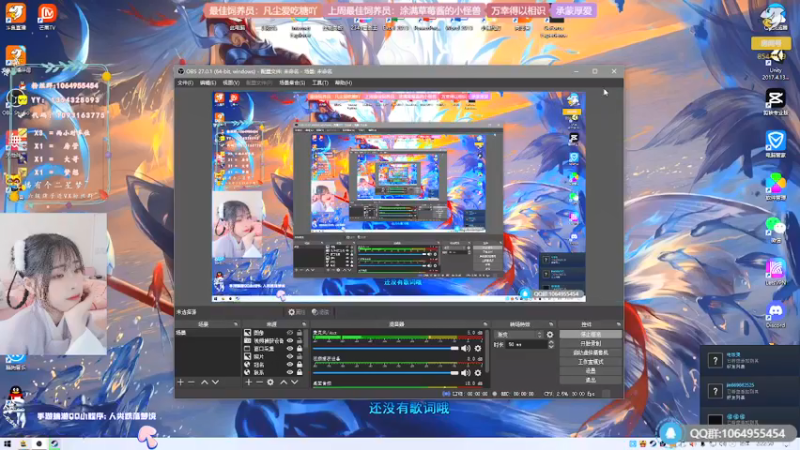Adjust the first mixer channel volume slider
This screenshot has width=800, height=450.
point(386,348)
